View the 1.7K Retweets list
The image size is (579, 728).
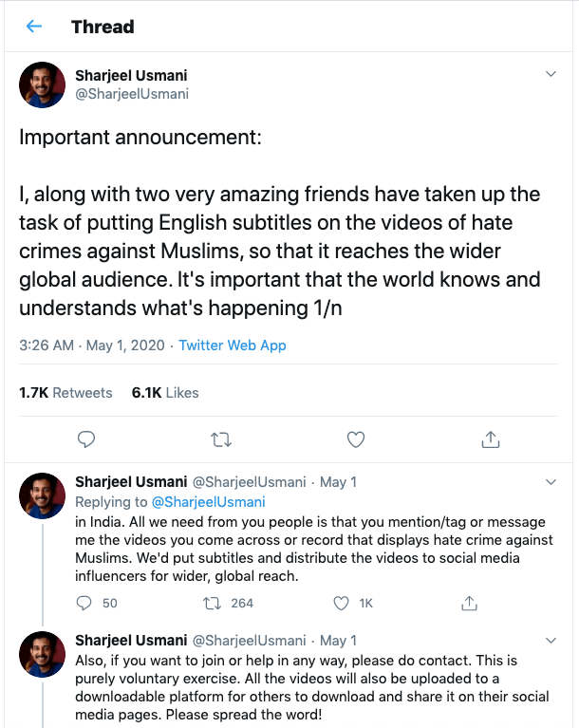tap(65, 392)
